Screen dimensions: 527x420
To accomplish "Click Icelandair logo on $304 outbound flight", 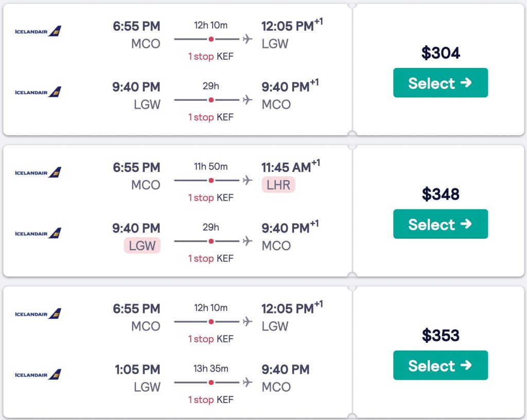I will pos(38,31).
